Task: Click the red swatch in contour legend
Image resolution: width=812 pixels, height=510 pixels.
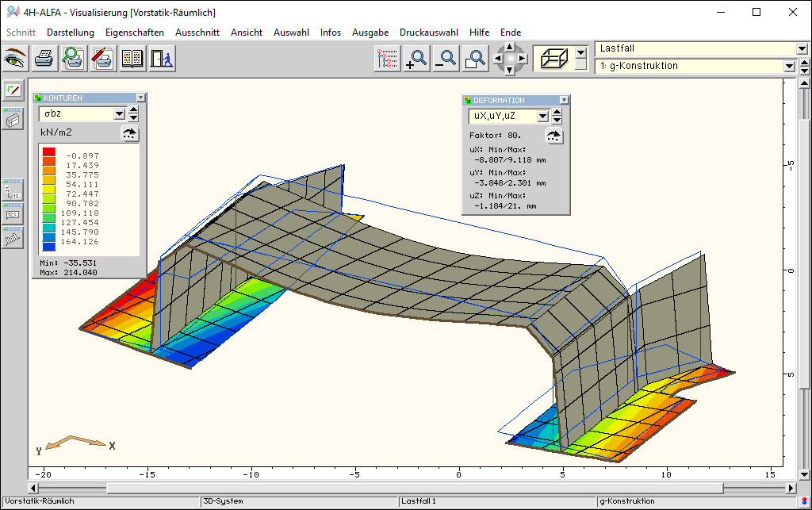Action: pyautogui.click(x=49, y=151)
